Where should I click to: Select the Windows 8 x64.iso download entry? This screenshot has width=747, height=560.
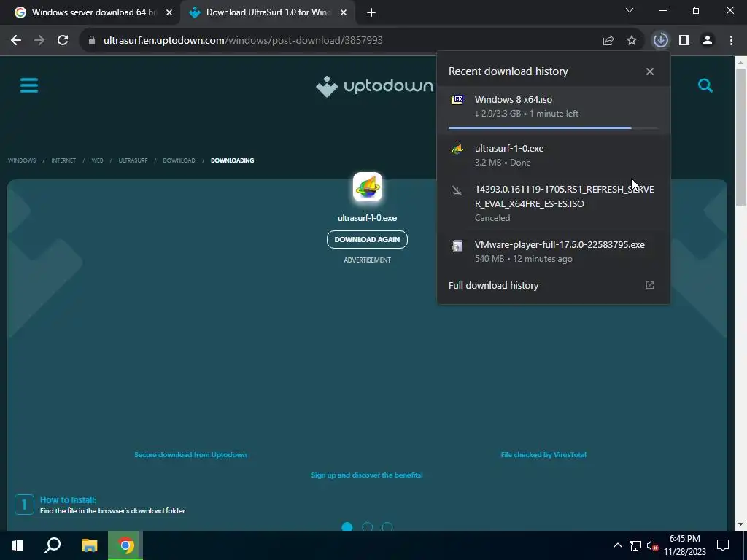[x=553, y=110]
